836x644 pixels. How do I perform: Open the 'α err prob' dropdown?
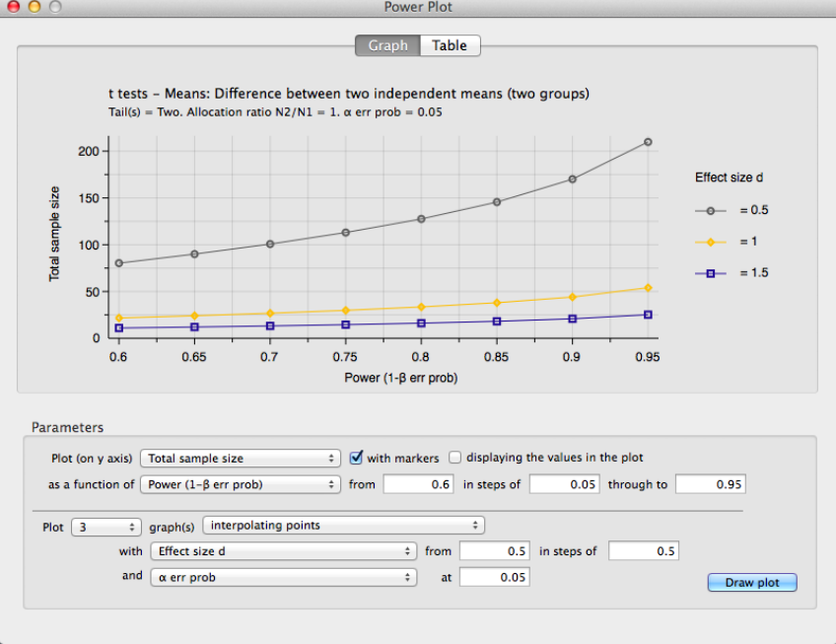(x=284, y=577)
